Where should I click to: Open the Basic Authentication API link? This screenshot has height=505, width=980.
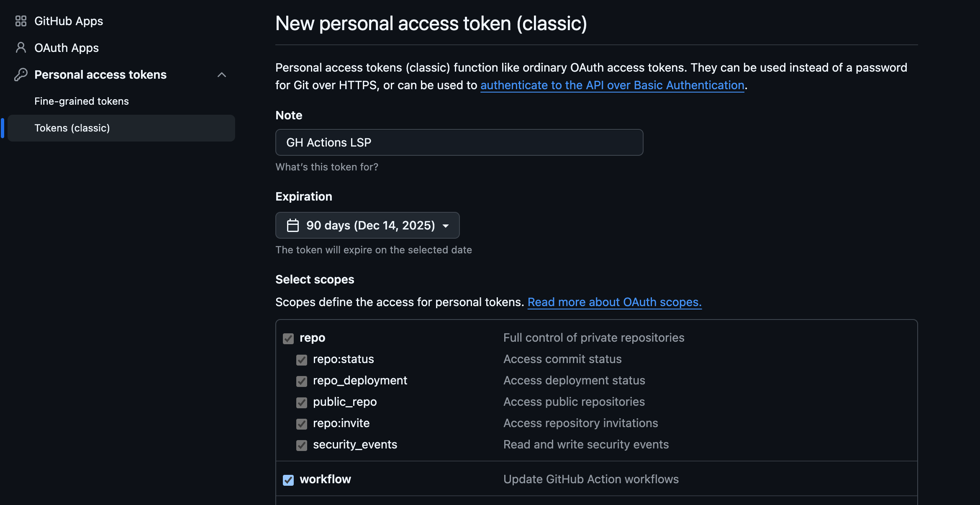point(612,85)
